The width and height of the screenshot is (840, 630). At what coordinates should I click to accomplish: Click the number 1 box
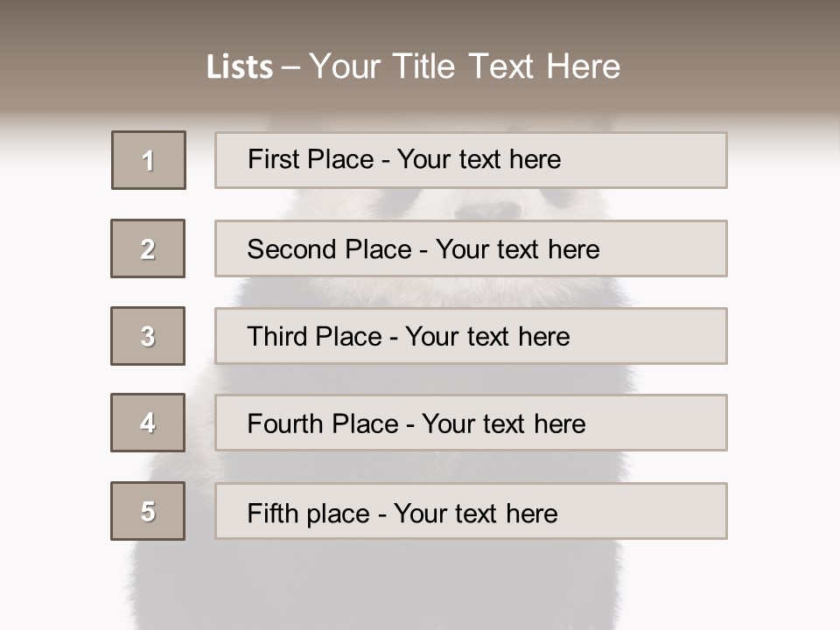click(x=149, y=160)
